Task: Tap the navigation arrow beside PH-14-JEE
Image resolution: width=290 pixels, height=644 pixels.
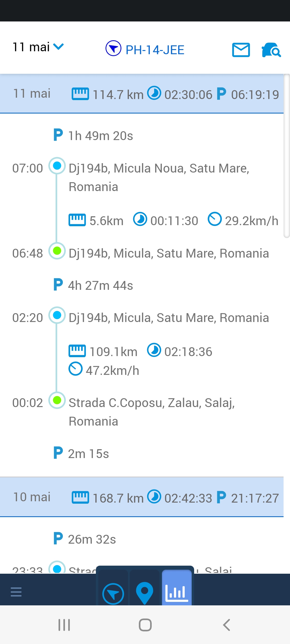Action: coord(113,48)
